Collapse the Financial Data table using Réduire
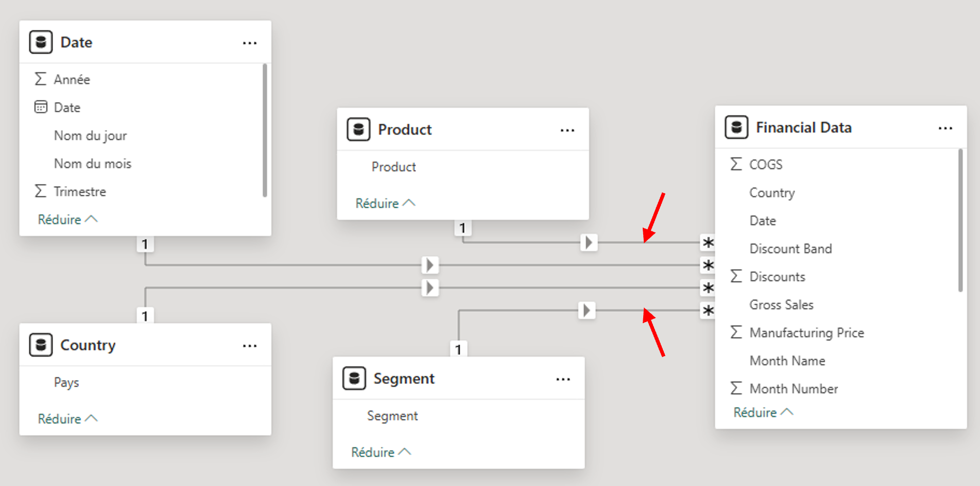 [763, 412]
